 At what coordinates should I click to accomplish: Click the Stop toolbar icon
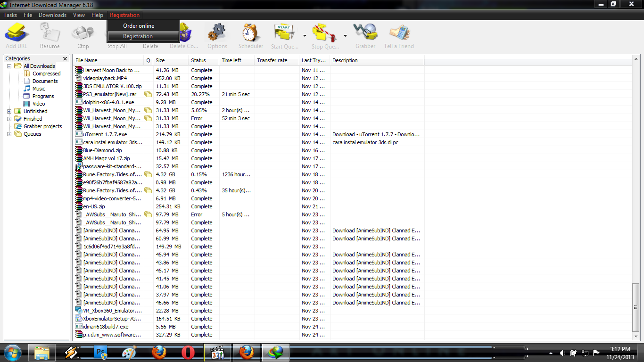tap(83, 33)
